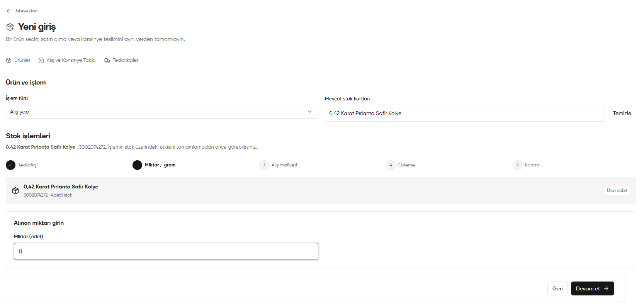Click the arrow icon on Devam et button

click(x=606, y=288)
